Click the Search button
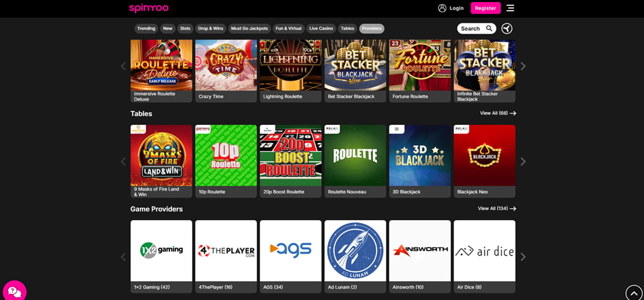 (476, 28)
